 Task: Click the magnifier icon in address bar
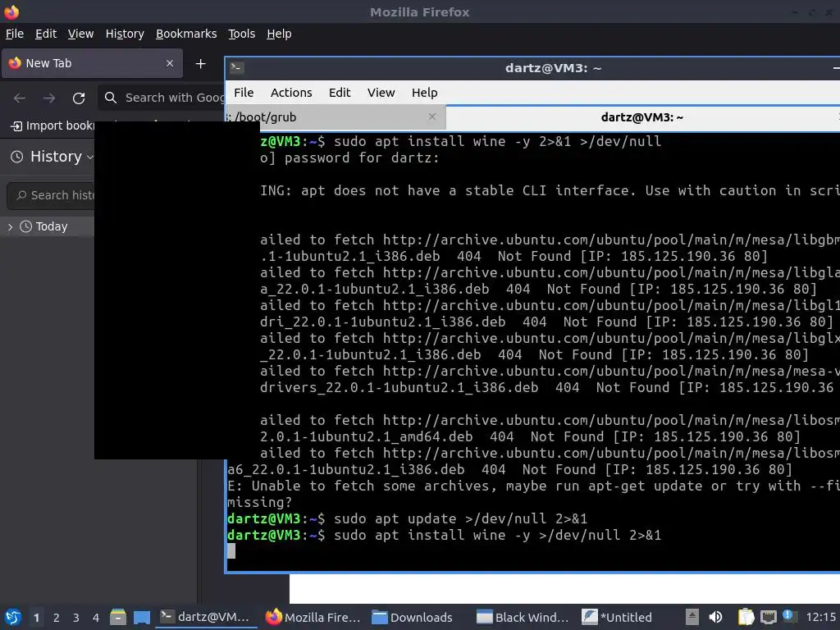click(x=111, y=98)
